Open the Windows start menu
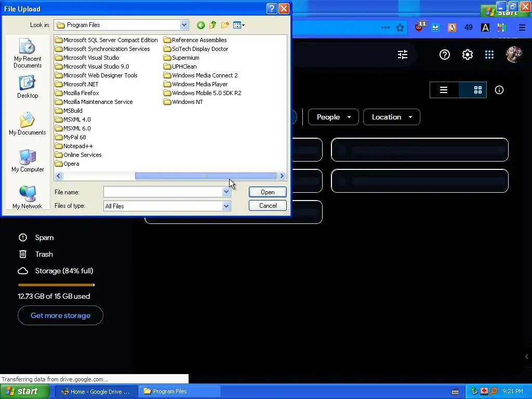532x399 pixels. [25, 392]
